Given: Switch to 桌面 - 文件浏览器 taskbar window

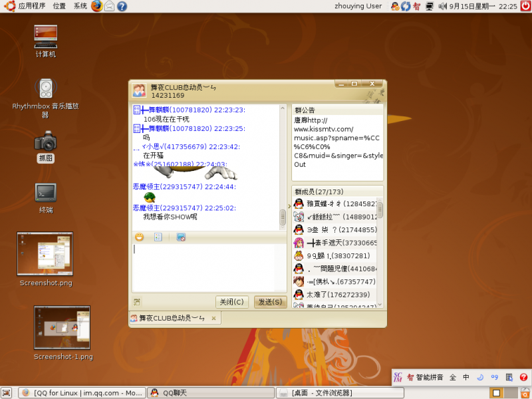Looking at the screenshot, I should coord(340,393).
